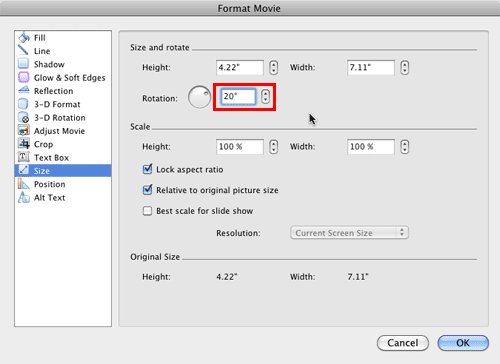
Task: Switch to Glow & Soft Edges settings
Action: tap(63, 77)
